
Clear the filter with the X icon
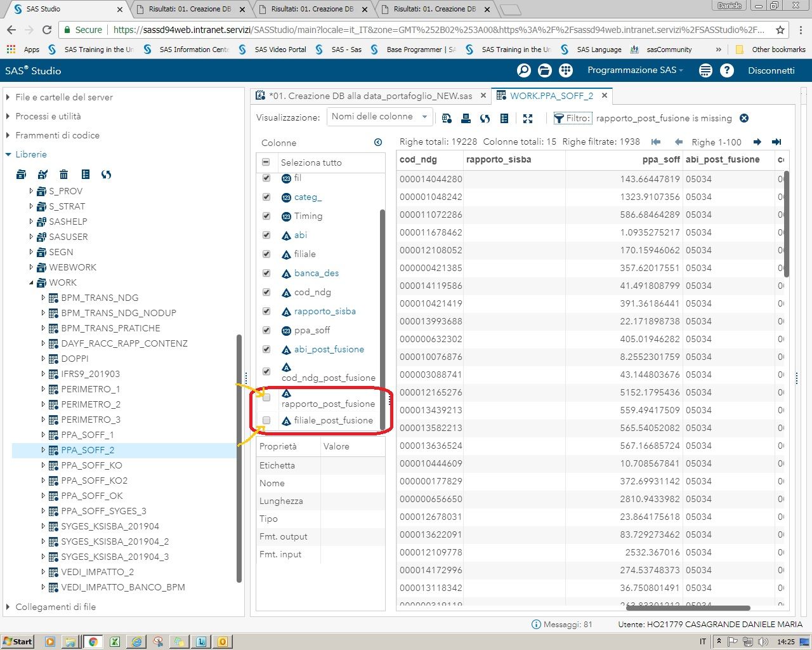[744, 118]
